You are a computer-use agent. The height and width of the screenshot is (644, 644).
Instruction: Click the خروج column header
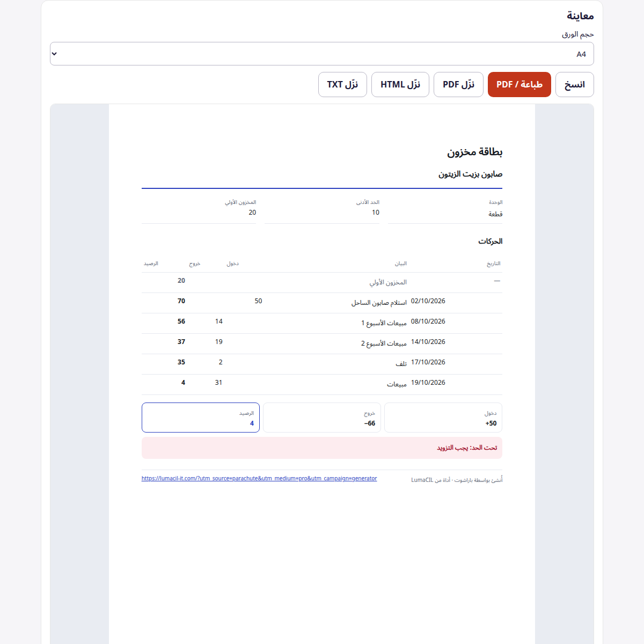(x=195, y=264)
